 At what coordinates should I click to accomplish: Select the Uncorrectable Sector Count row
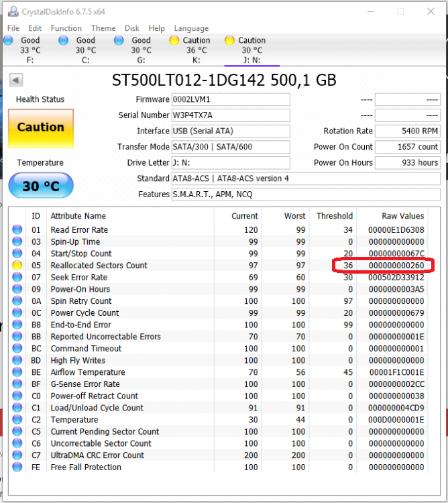[x=218, y=443]
